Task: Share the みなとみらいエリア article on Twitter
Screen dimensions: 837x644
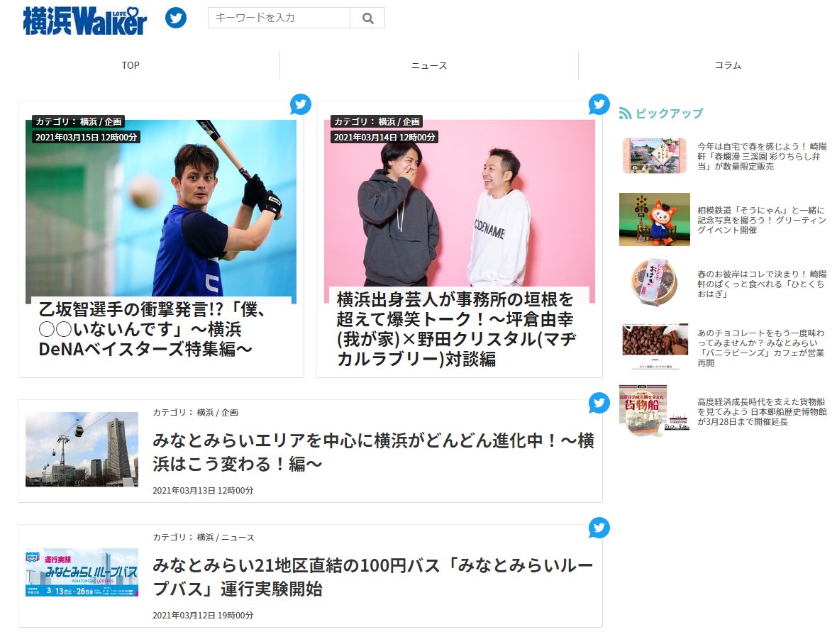Action: point(598,403)
